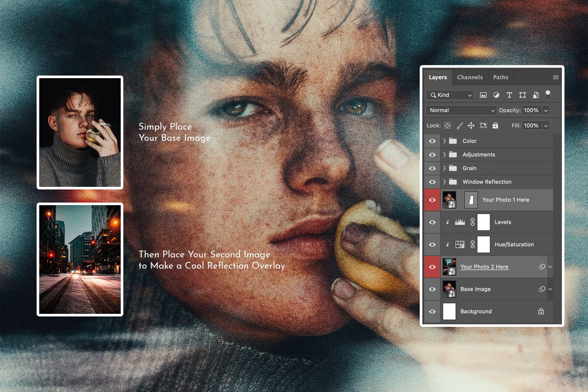
Task: Lock image pixels brush icon
Action: pyautogui.click(x=459, y=125)
